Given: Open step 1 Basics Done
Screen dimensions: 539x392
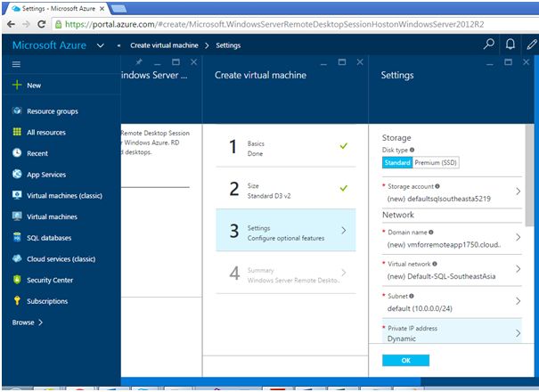Looking at the screenshot, I should tap(286, 146).
